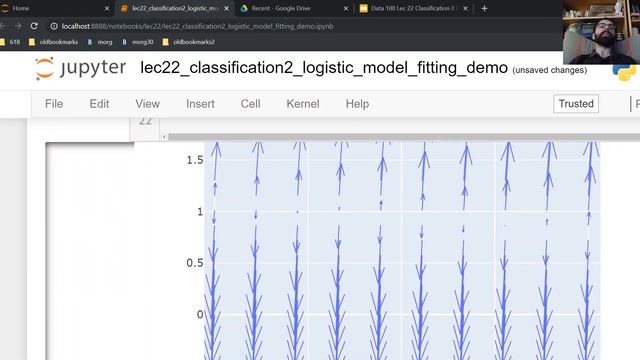Close the Recent - Google Drive tab
This screenshot has height=360, width=640.
click(346, 8)
